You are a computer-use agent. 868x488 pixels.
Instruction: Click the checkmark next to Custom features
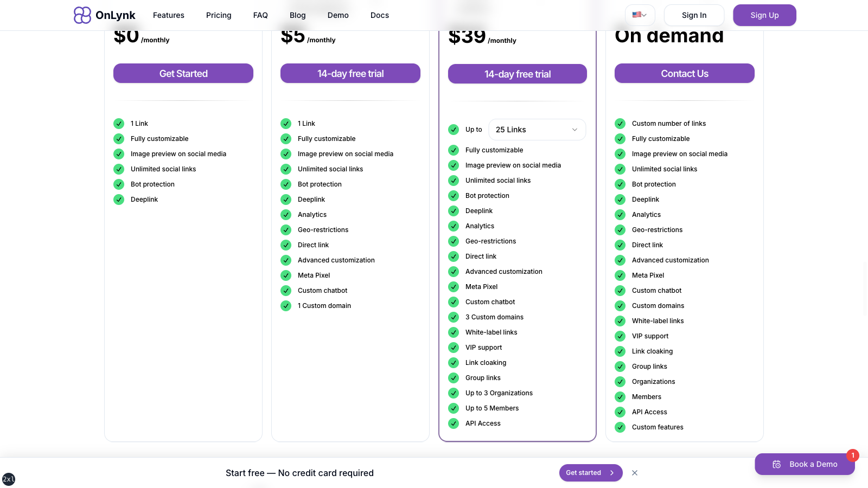click(620, 427)
